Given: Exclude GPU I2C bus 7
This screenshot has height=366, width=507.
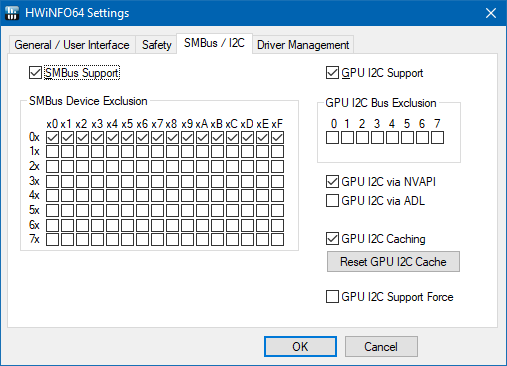Looking at the screenshot, I should pos(437,137).
